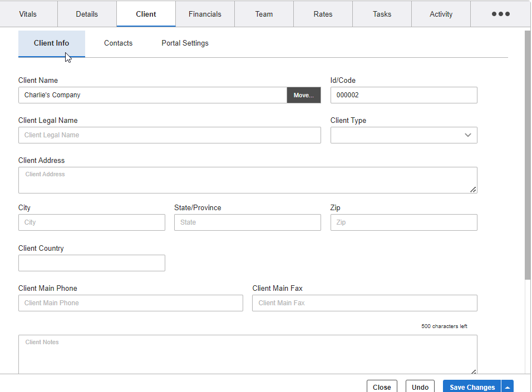Save Changes on the client record
This screenshot has height=392, width=532.
pos(471,387)
